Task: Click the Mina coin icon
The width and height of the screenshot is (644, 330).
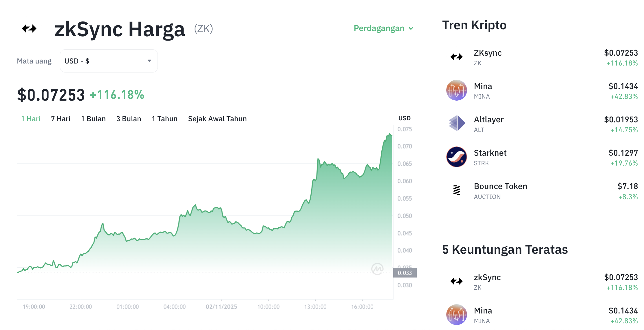Action: (456, 90)
